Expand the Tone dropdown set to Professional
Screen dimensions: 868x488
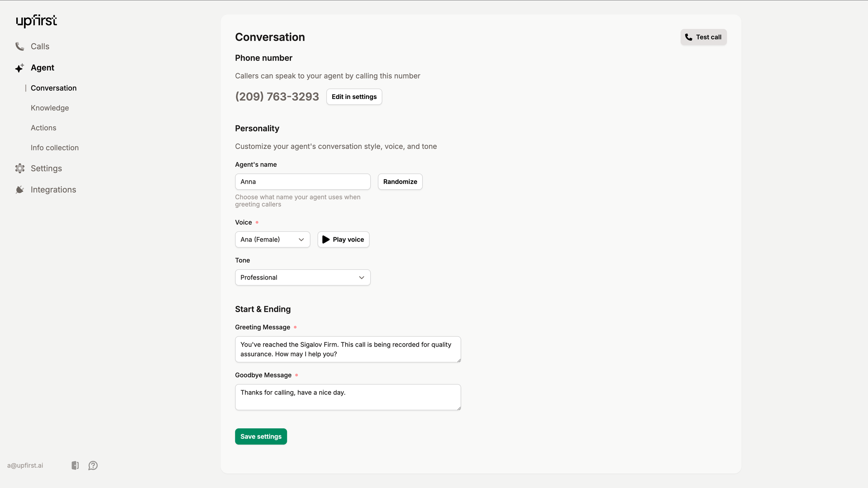click(302, 278)
